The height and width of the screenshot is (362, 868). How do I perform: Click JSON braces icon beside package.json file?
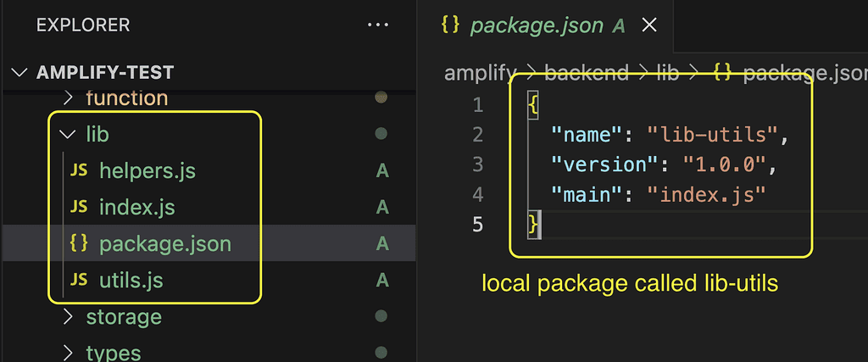tap(79, 244)
